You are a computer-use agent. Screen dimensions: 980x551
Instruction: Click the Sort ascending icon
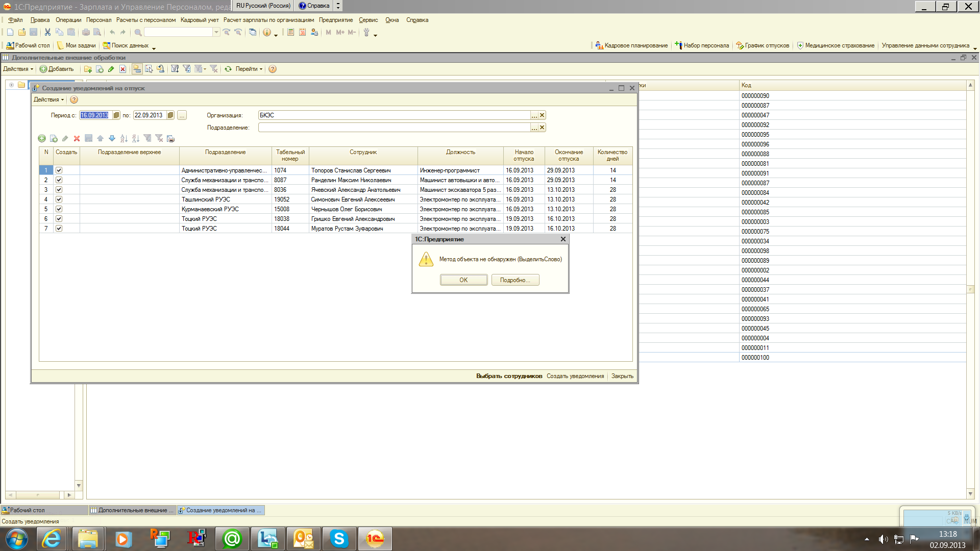point(124,138)
